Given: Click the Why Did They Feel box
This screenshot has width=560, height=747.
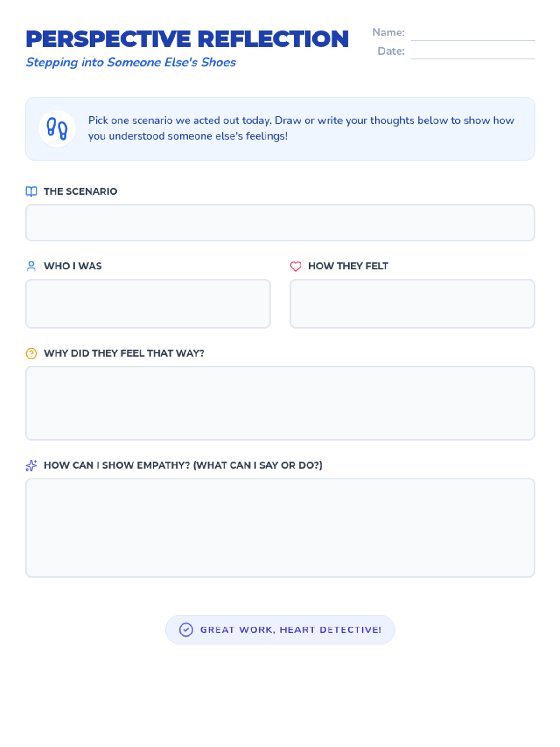Looking at the screenshot, I should (x=280, y=403).
